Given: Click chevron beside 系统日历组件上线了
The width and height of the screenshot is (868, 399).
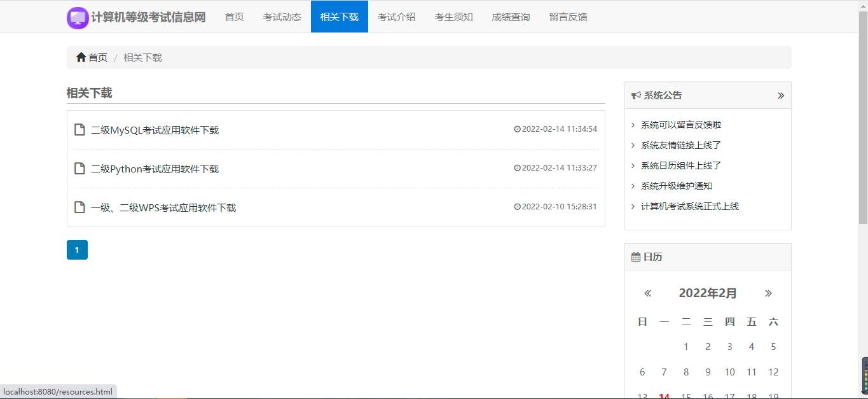Looking at the screenshot, I should point(633,165).
